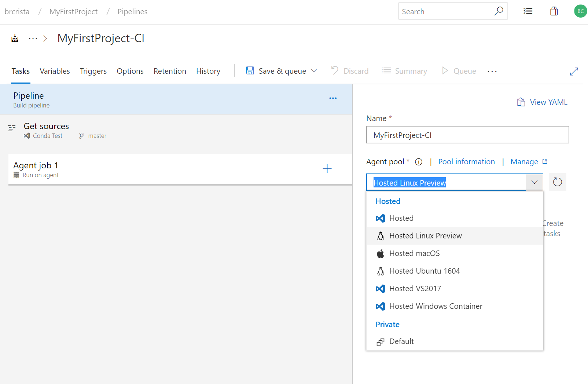Viewport: 588px width, 384px height.
Task: Click the MyFirstProject-CI page title
Action: (x=101, y=38)
